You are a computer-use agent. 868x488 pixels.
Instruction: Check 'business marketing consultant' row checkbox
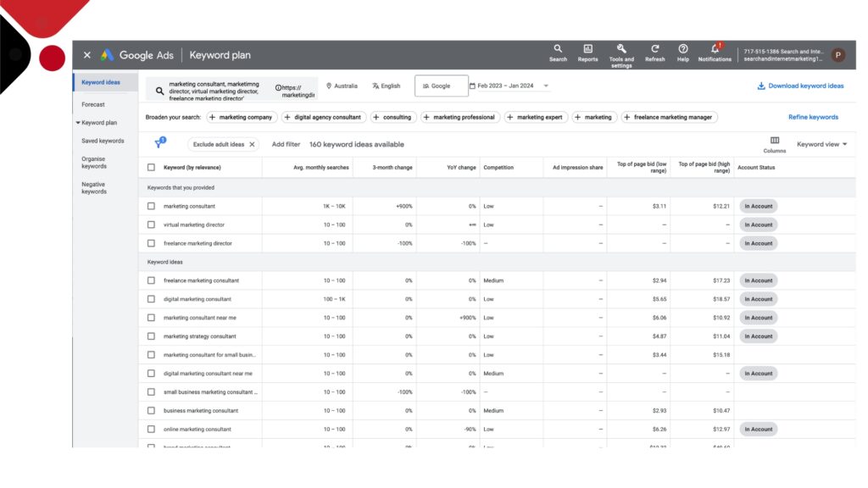151,411
